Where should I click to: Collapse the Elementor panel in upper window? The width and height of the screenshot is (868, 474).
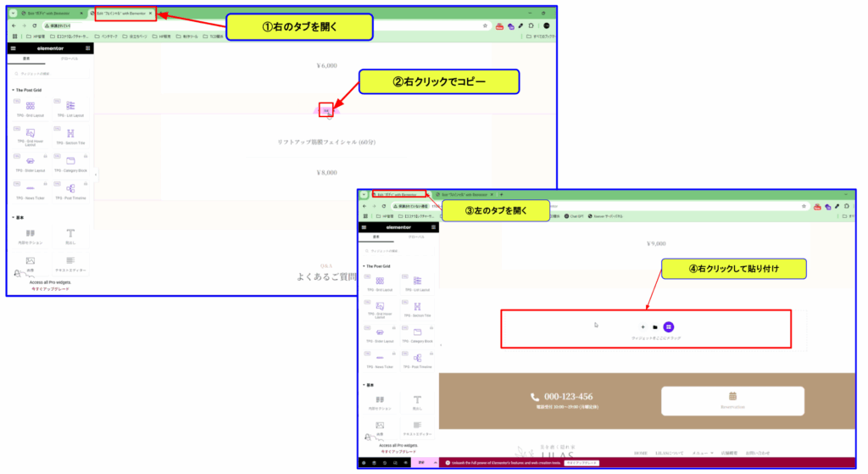point(96,175)
